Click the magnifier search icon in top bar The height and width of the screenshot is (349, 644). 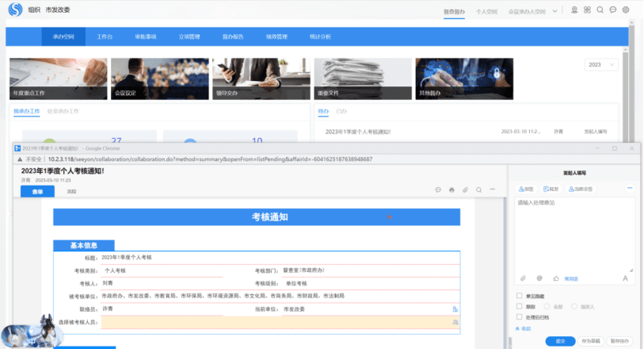[x=600, y=10]
